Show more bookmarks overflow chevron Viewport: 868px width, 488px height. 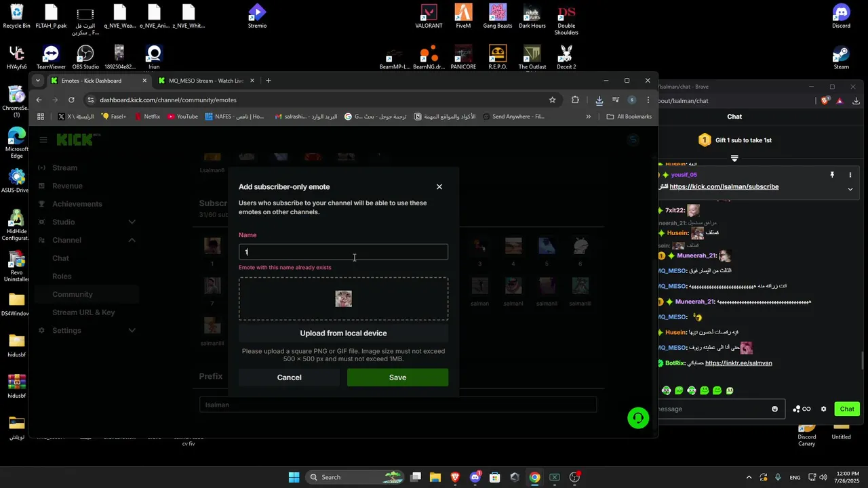click(588, 117)
